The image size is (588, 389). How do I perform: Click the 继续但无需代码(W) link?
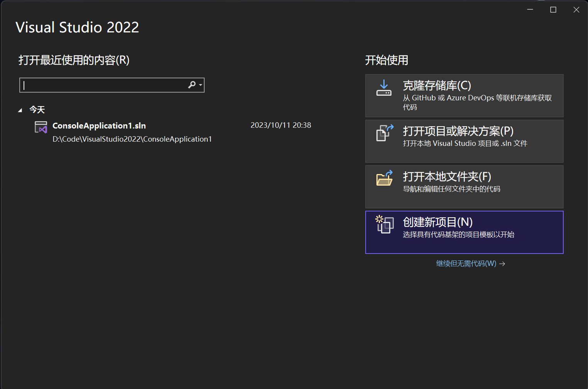466,263
